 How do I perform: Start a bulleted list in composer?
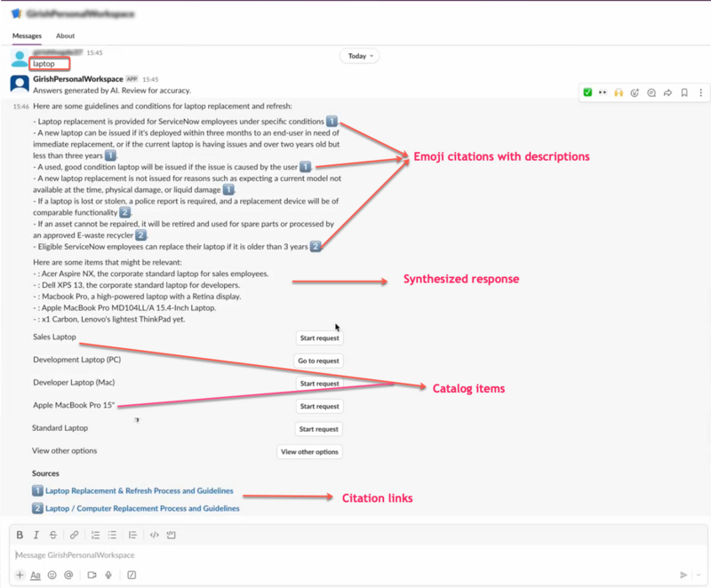tap(112, 535)
